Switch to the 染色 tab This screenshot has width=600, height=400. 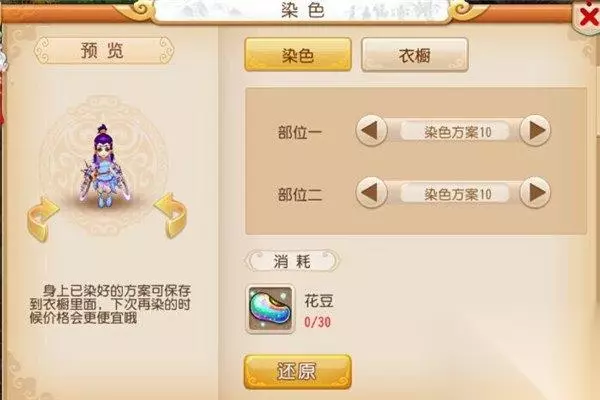click(298, 55)
